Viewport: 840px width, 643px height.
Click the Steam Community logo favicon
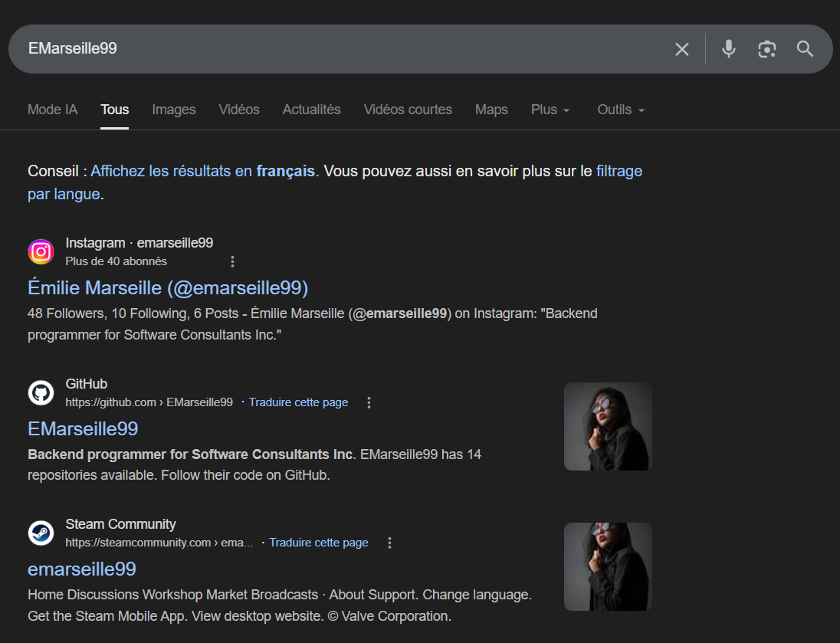[x=41, y=533]
